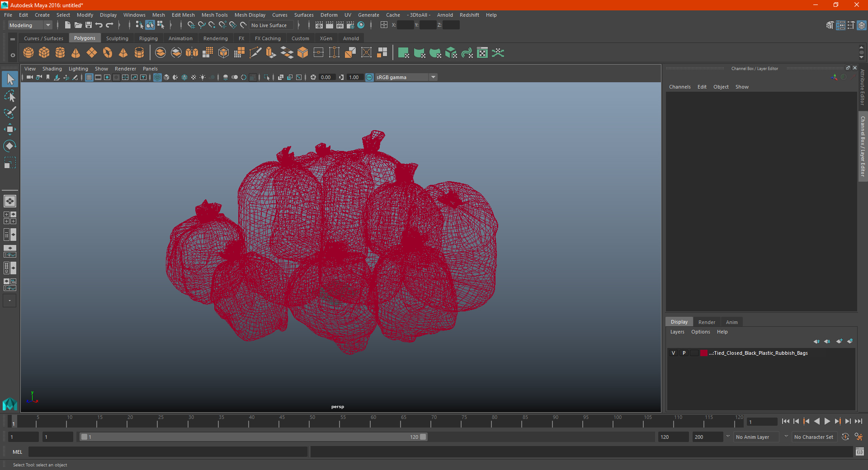Toggle wireframe shading in the viewport
The height and width of the screenshot is (470, 868).
click(157, 77)
